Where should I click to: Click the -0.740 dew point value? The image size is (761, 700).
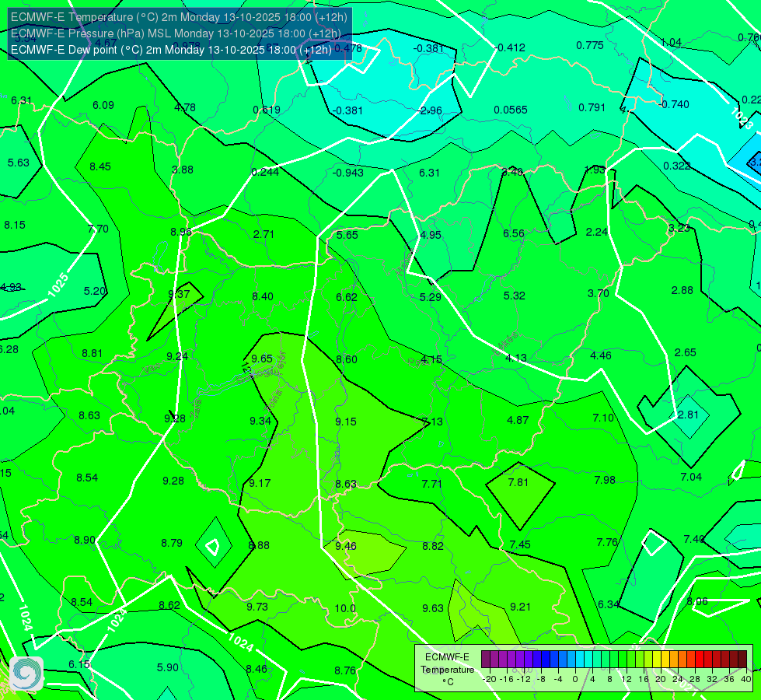(674, 104)
